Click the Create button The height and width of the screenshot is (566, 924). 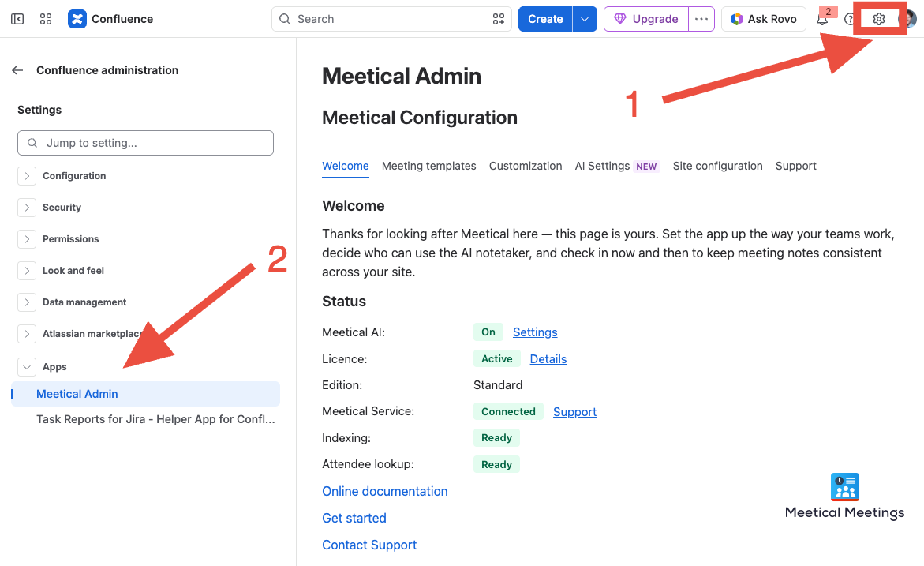pyautogui.click(x=545, y=19)
